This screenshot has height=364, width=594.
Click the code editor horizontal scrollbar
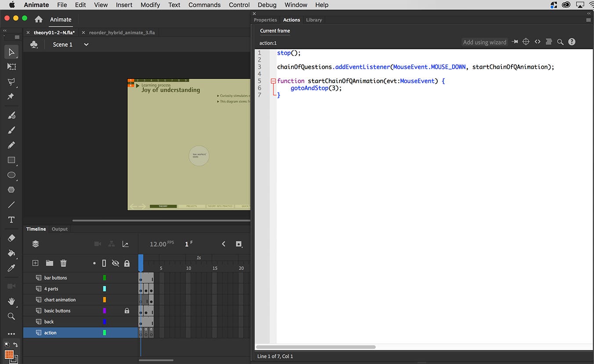pos(316,347)
